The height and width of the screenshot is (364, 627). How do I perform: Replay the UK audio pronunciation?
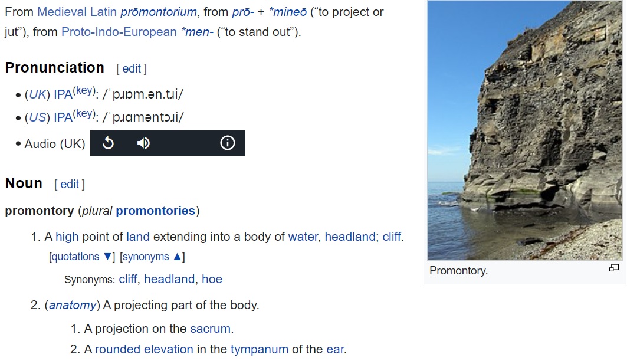click(108, 143)
